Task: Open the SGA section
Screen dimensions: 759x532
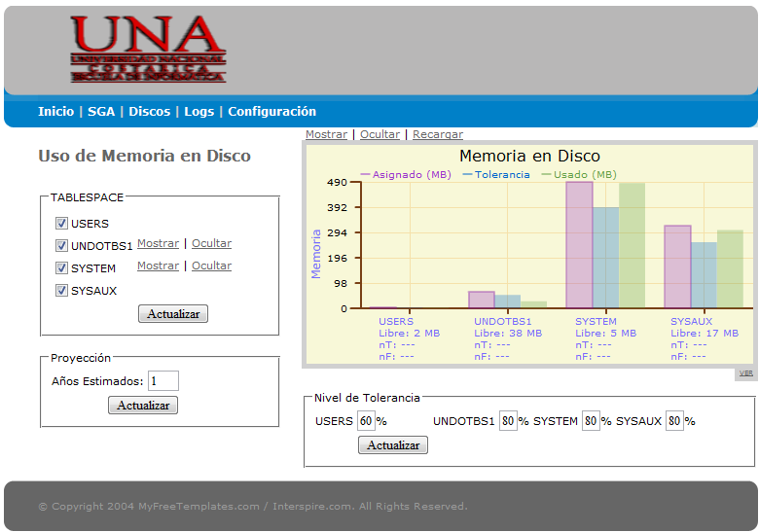Action: [x=101, y=111]
